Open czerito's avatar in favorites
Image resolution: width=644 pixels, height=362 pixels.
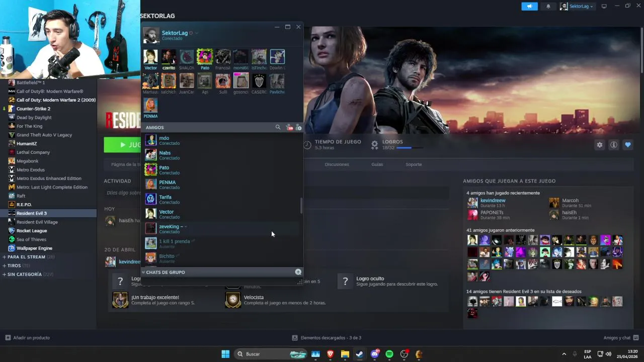169,56
